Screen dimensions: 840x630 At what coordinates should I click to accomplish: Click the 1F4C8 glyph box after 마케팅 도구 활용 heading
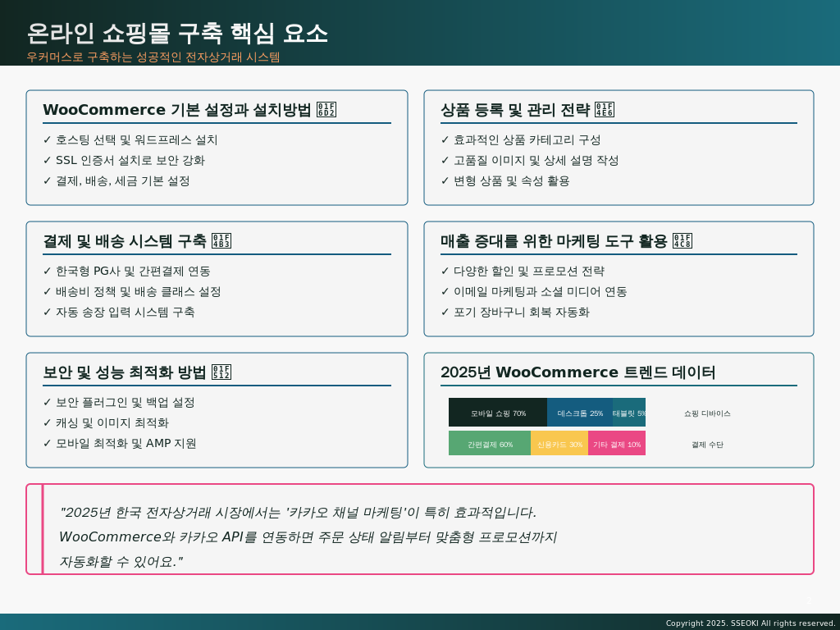[682, 240]
